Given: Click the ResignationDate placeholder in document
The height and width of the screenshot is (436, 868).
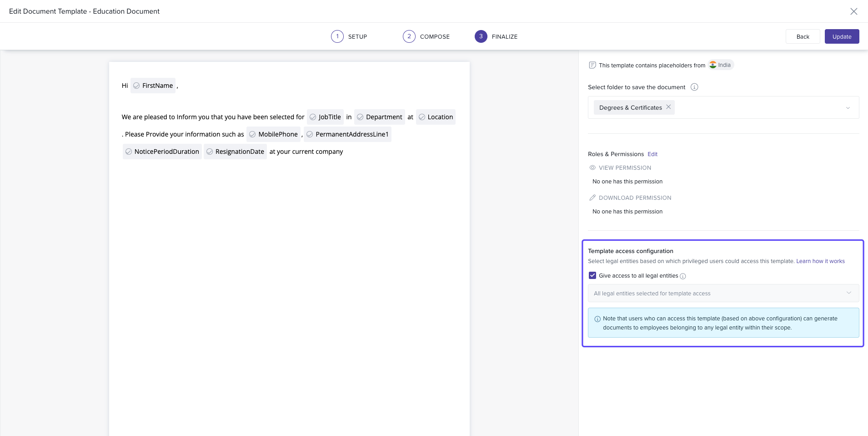Looking at the screenshot, I should [235, 152].
